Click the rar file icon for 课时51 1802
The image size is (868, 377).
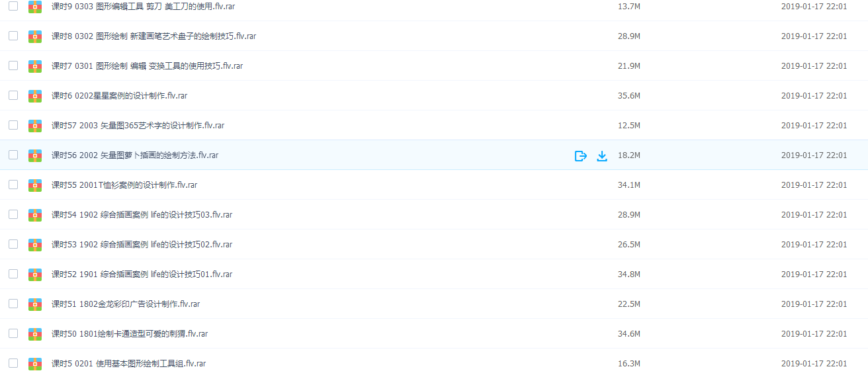35,304
